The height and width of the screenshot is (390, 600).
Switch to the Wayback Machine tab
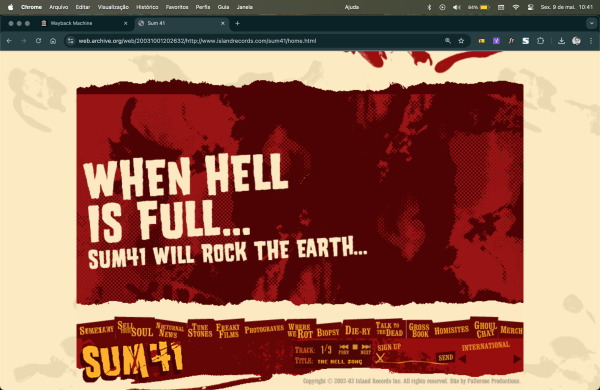click(x=85, y=23)
